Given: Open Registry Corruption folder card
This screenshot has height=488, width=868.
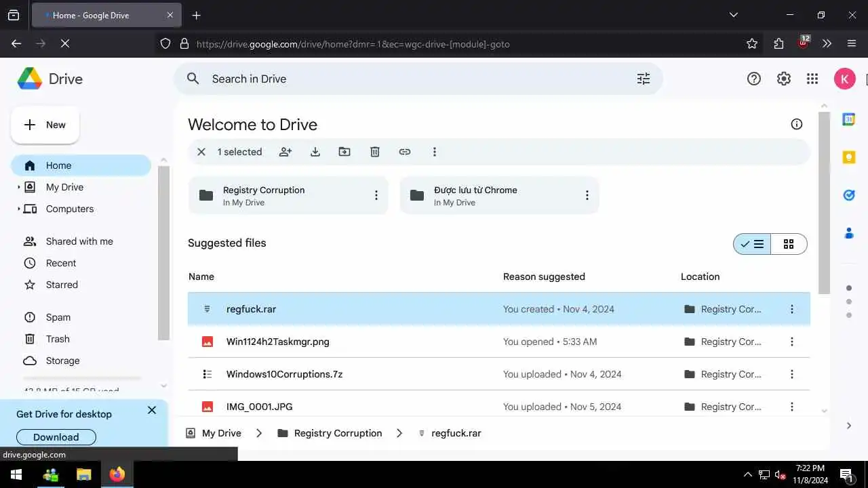Looking at the screenshot, I should pos(288,195).
